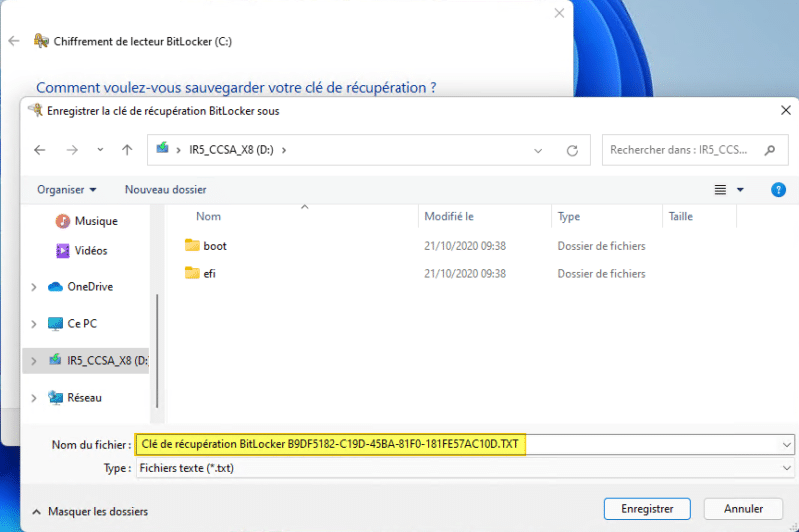Open the view options dropdown arrow
The width and height of the screenshot is (799, 532).
tap(740, 190)
